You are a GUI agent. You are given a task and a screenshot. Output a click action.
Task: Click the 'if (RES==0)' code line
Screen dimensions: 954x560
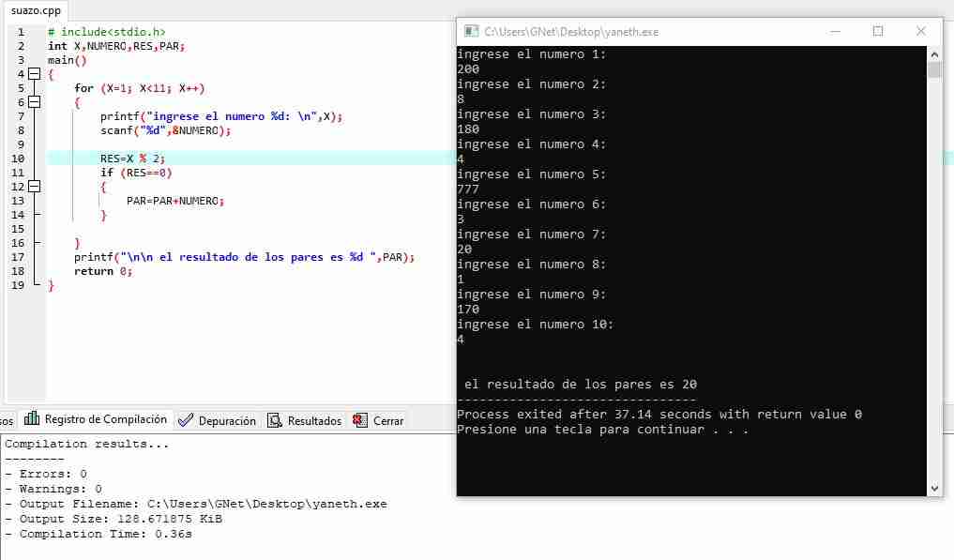(136, 173)
